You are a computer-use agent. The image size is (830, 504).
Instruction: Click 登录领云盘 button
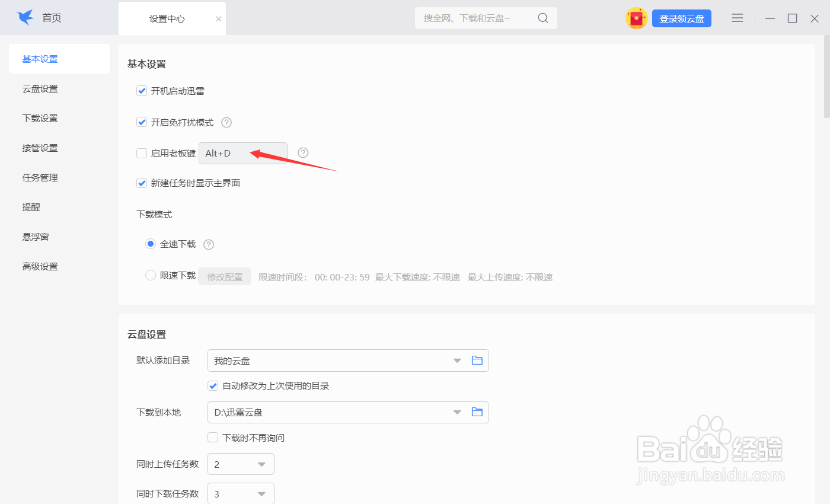[x=682, y=18]
